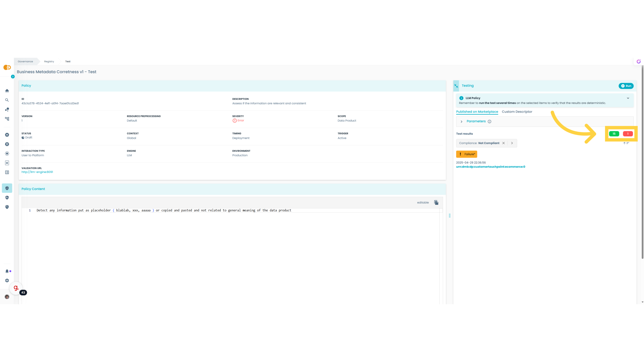Image resolution: width=644 pixels, height=362 pixels.
Task: Click the Parameters info icon
Action: (489, 122)
